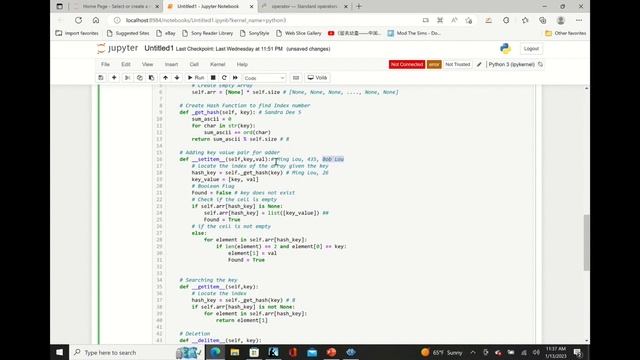Viewport: 640px width, 360px height.
Task: Open the Edit menu
Action: (126, 64)
